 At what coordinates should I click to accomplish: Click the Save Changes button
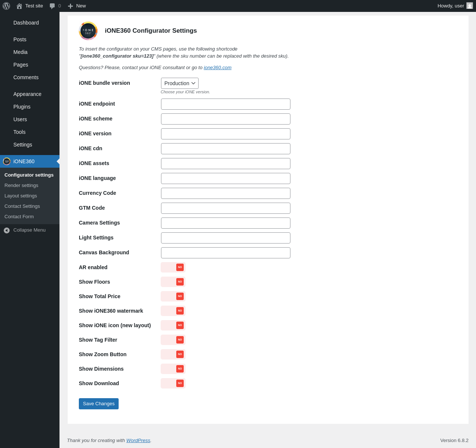tap(99, 404)
